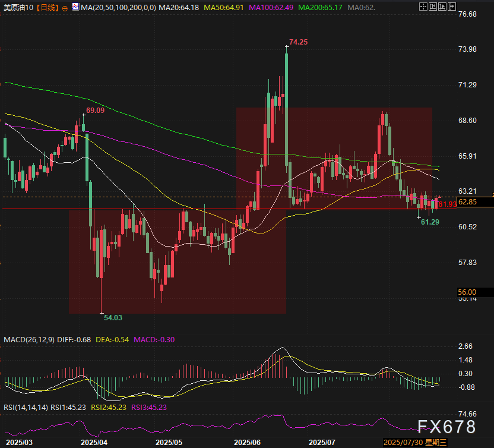Click the 74.25 high price label
Screen dimensions: 494x448
coord(298,42)
